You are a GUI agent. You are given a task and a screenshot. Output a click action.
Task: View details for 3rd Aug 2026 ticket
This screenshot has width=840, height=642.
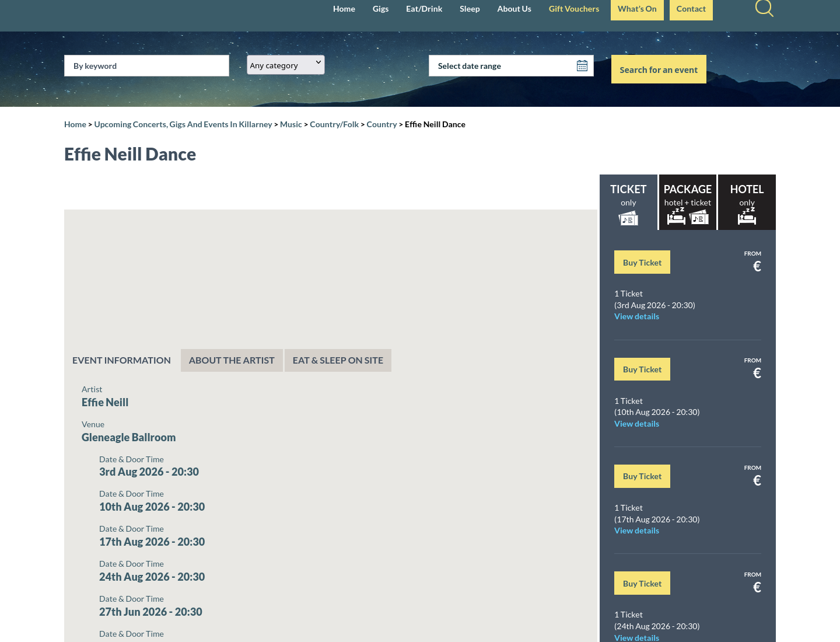[636, 316]
